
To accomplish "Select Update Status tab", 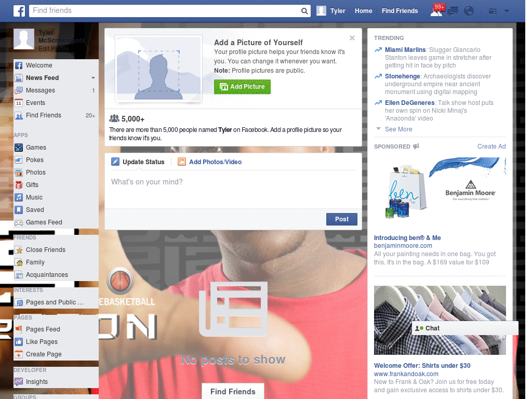I will pyautogui.click(x=138, y=162).
